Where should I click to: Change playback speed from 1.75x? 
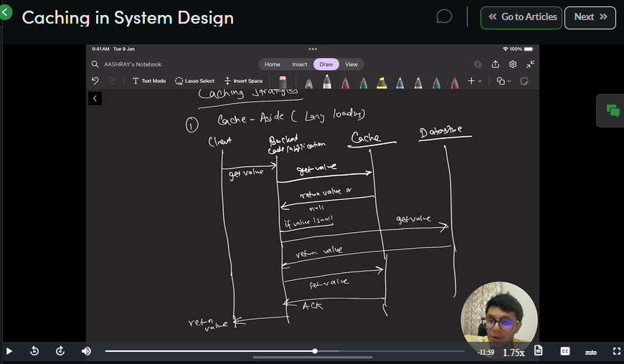pos(514,353)
